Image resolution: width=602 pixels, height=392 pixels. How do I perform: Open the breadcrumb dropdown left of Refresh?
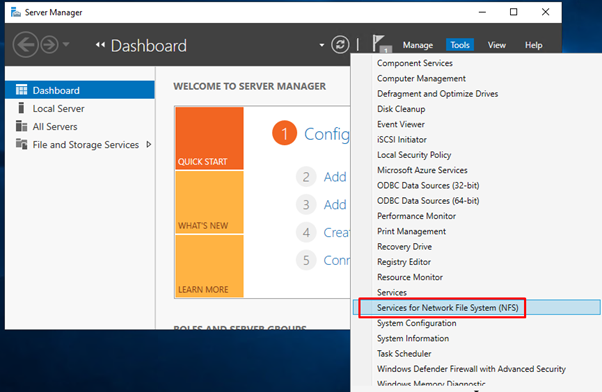point(322,45)
